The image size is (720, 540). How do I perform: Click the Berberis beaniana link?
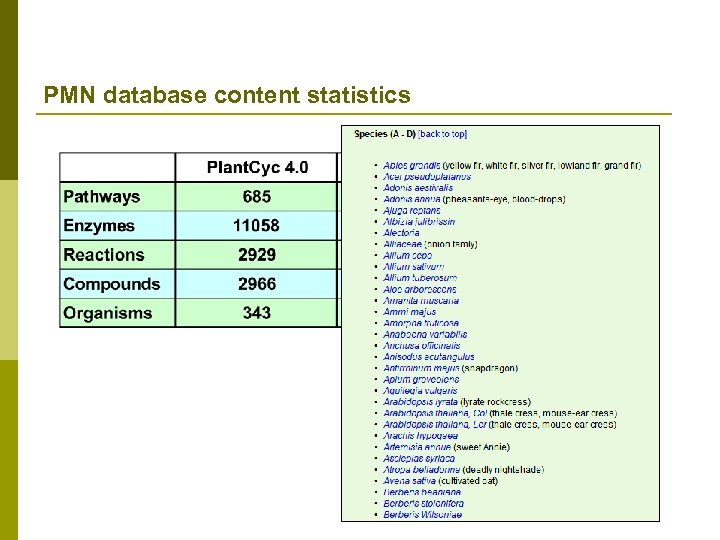[422, 492]
